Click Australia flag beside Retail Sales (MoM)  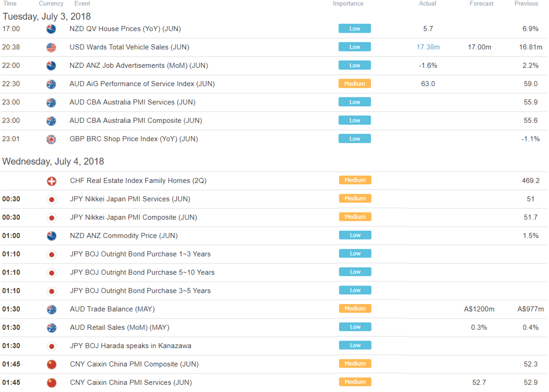click(x=51, y=328)
